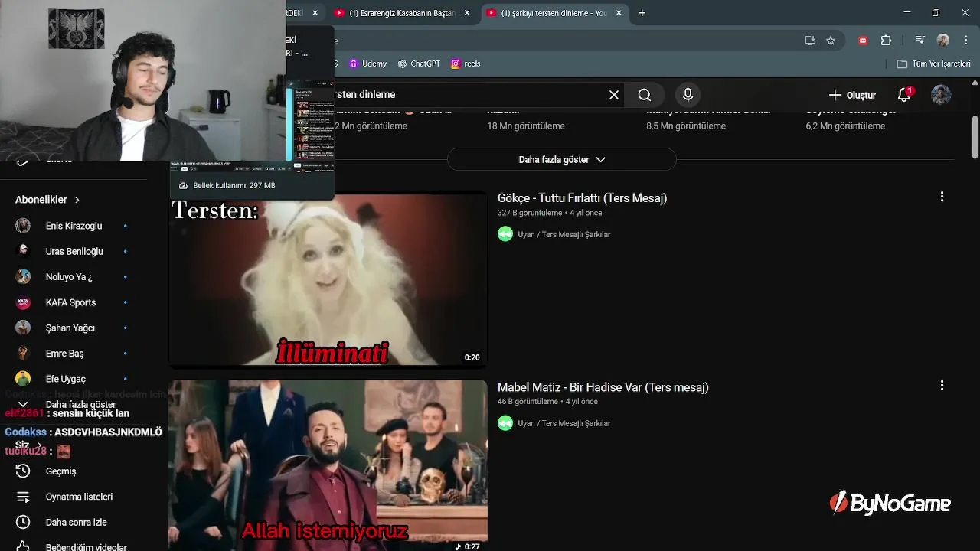
Task: Open the Chrome profile avatar
Action: pos(943,41)
